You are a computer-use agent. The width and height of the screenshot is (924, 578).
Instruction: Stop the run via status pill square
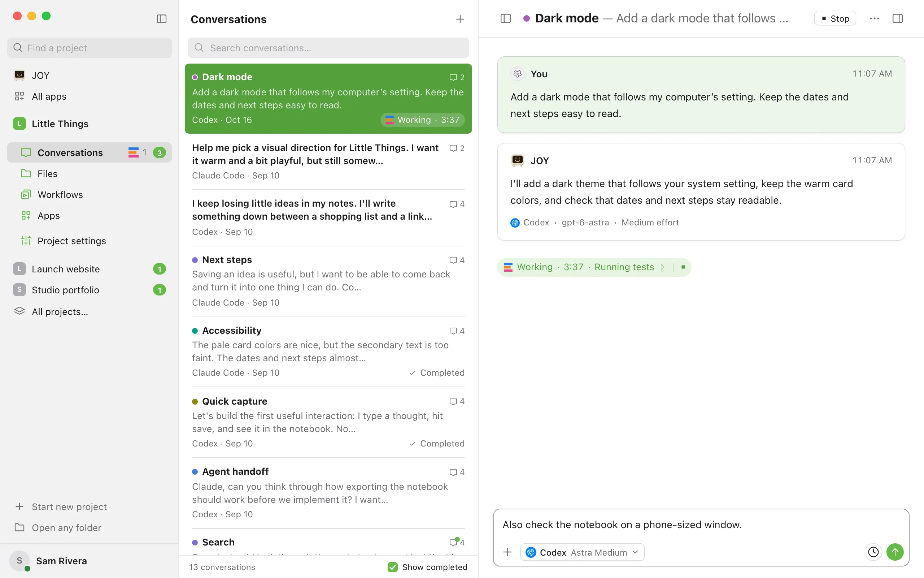tap(683, 267)
